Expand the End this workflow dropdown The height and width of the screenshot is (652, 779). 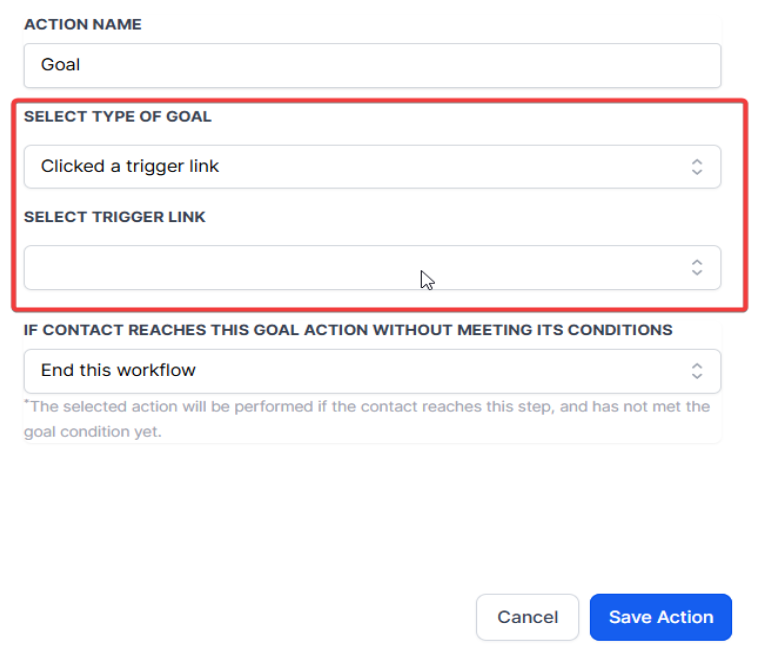(x=371, y=371)
